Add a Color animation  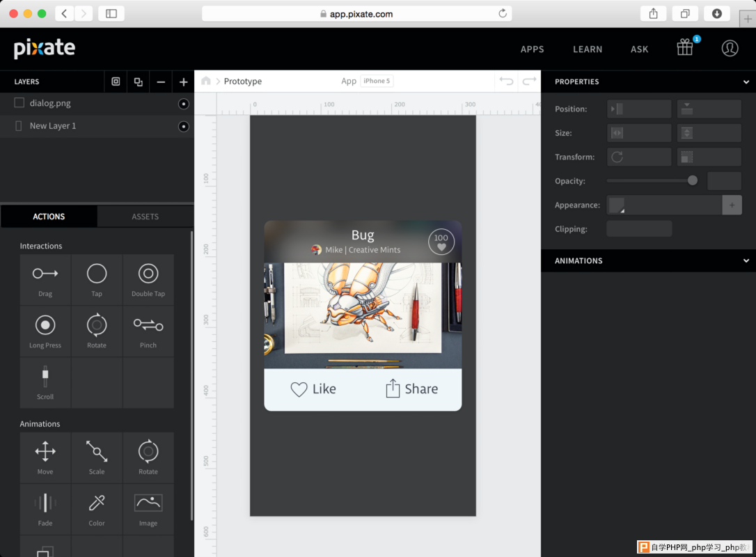click(x=97, y=509)
